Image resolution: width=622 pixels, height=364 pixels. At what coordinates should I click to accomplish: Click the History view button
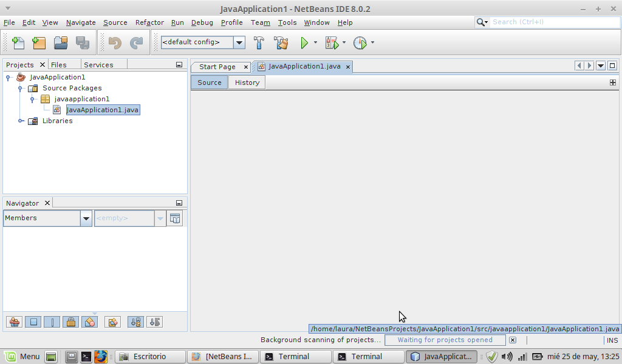[247, 83]
